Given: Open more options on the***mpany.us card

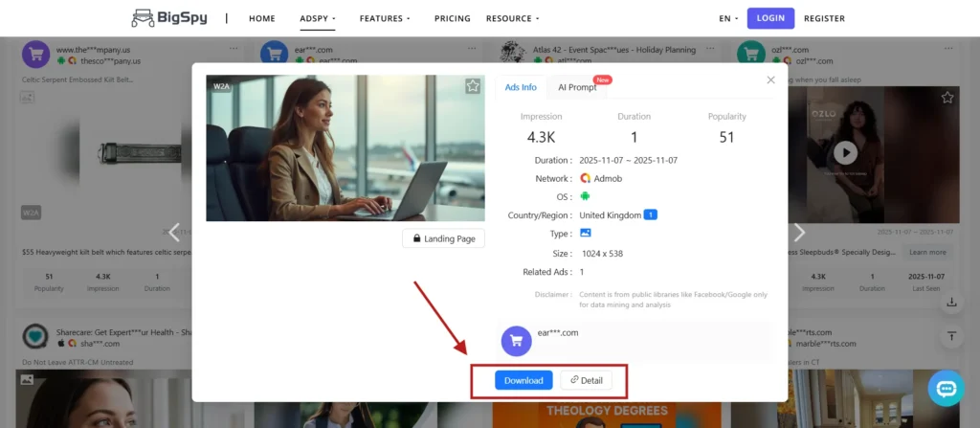Looking at the screenshot, I should (234, 48).
